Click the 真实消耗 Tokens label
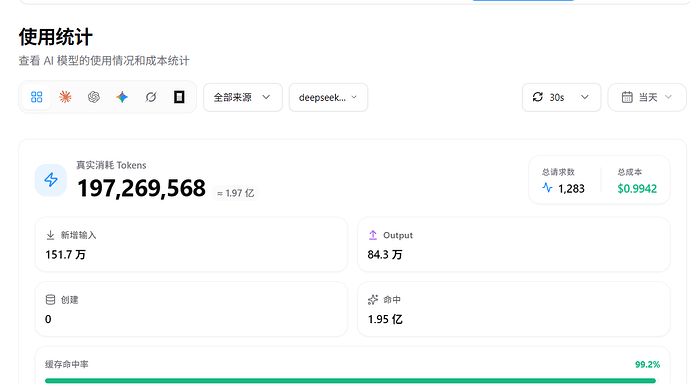690x390 pixels. tap(111, 165)
